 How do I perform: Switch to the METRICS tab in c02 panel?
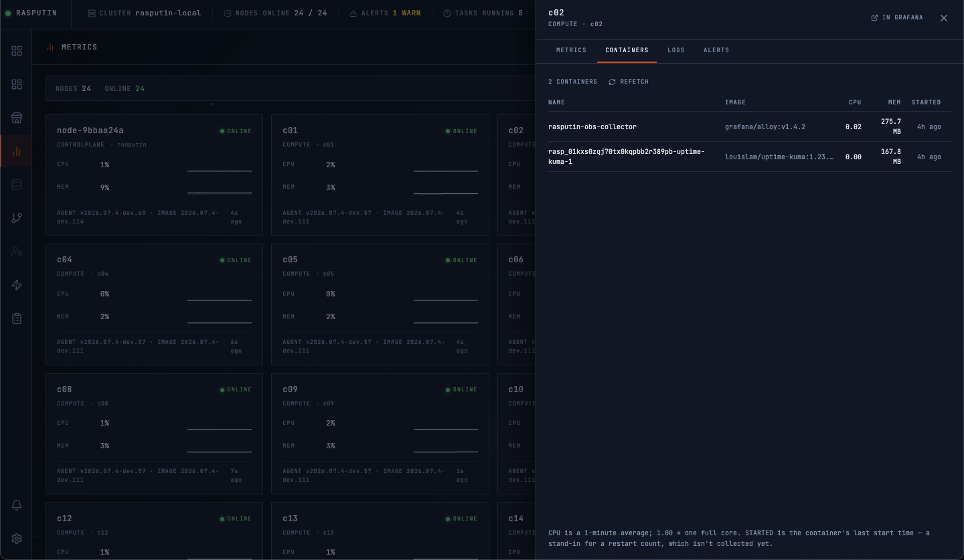(x=571, y=50)
